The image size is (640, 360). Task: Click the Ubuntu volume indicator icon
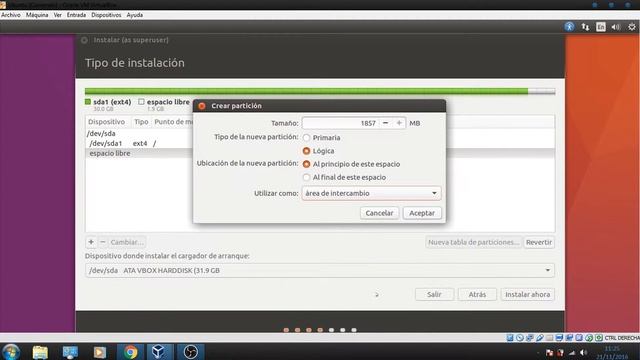pyautogui.click(x=616, y=27)
